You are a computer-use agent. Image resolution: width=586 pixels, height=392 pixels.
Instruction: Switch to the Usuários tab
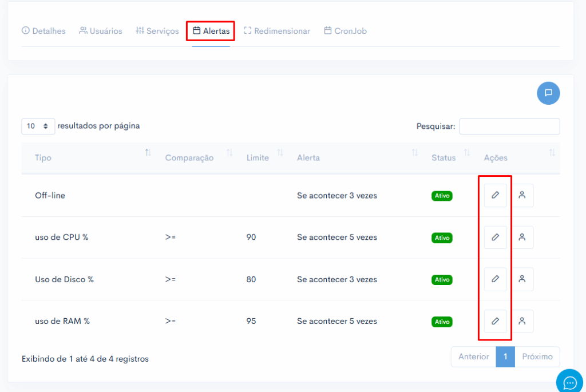coord(101,31)
